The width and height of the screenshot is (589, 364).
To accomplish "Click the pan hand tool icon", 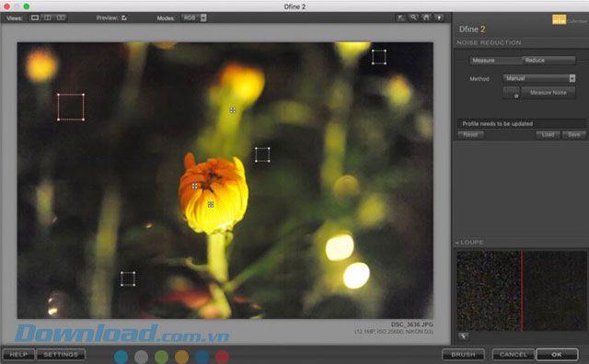I will [426, 17].
